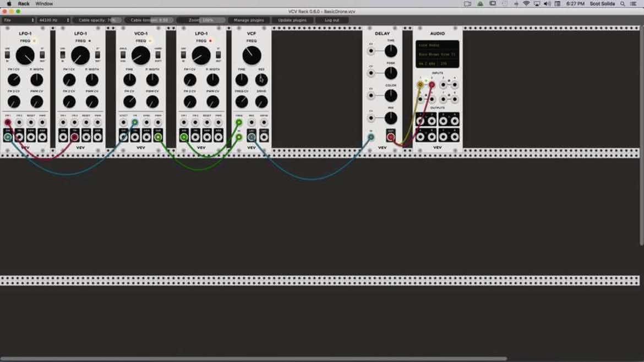Click the Wi-Fi icon in menu bar
The height and width of the screenshot is (362, 644).
click(526, 4)
